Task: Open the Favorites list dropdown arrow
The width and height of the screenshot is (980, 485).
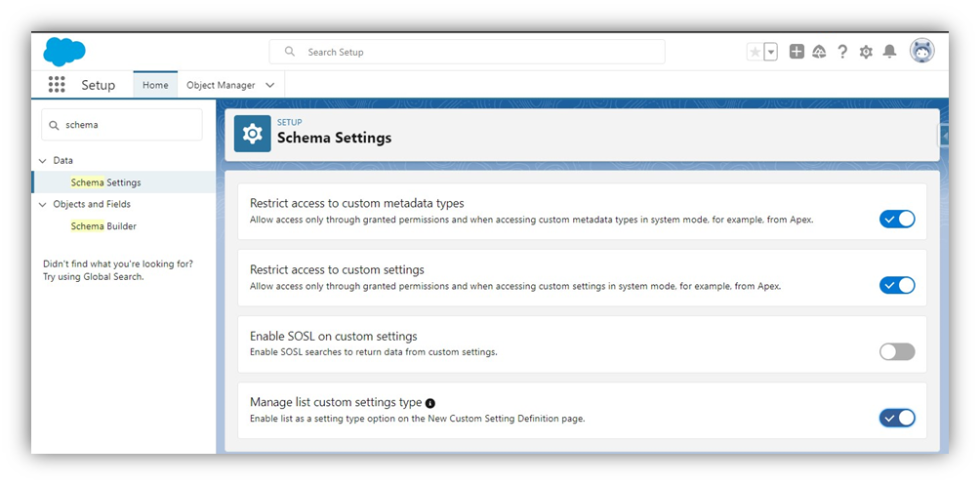Action: [771, 53]
